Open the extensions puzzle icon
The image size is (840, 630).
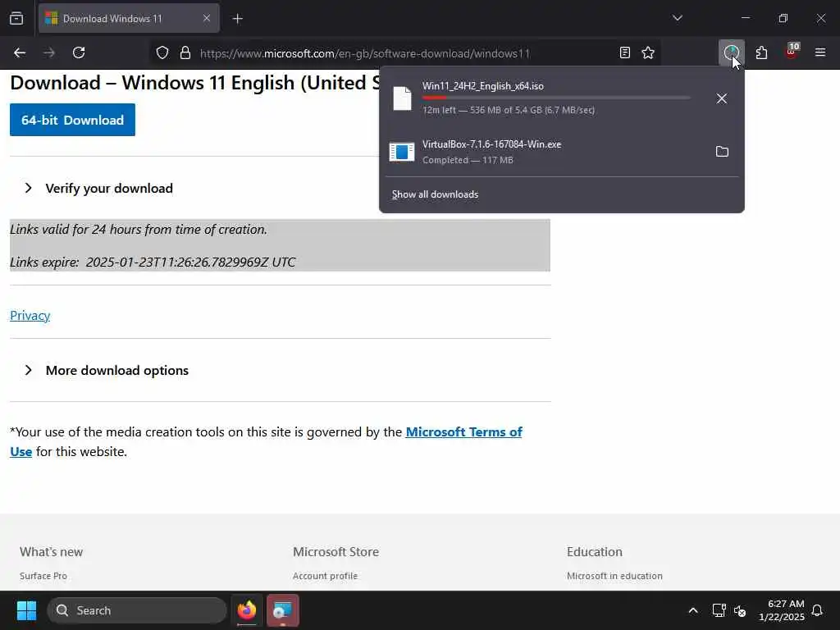(761, 52)
